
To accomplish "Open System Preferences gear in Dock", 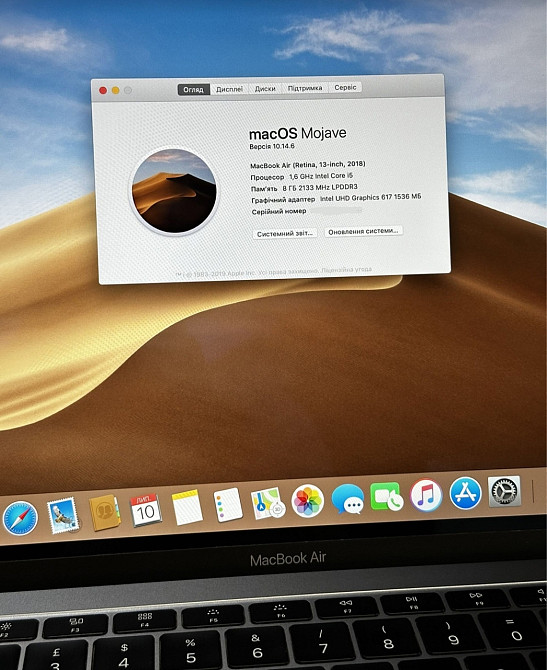I will pos(504,491).
